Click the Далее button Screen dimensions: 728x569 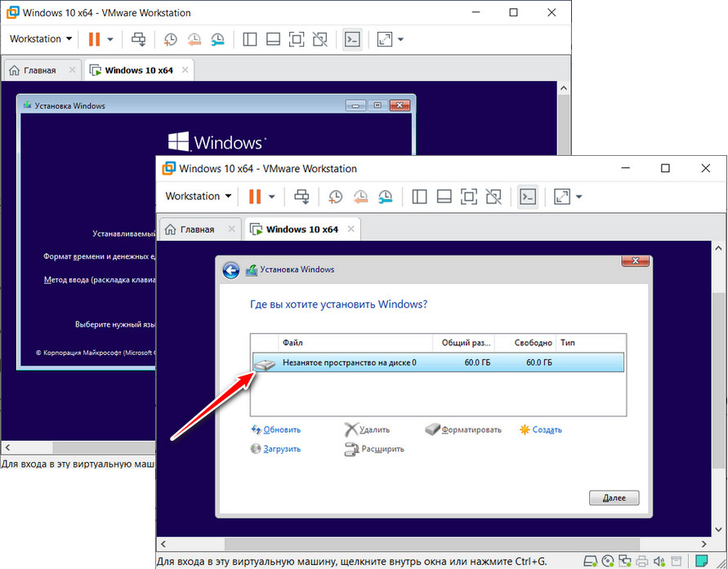coord(613,498)
